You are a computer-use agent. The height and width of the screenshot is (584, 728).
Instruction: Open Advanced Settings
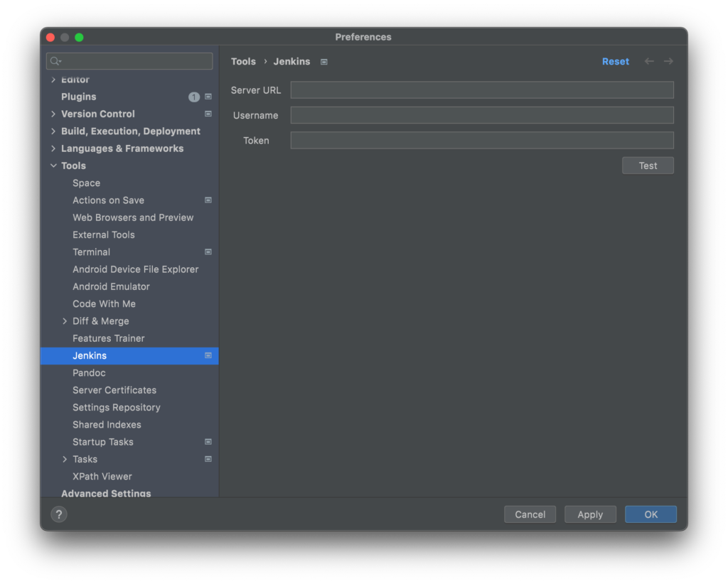pos(106,493)
